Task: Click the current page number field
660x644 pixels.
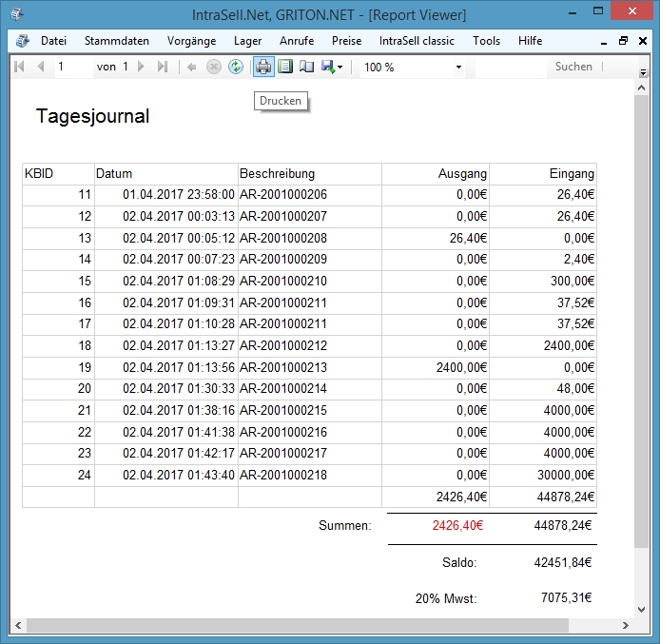Action: coord(73,67)
